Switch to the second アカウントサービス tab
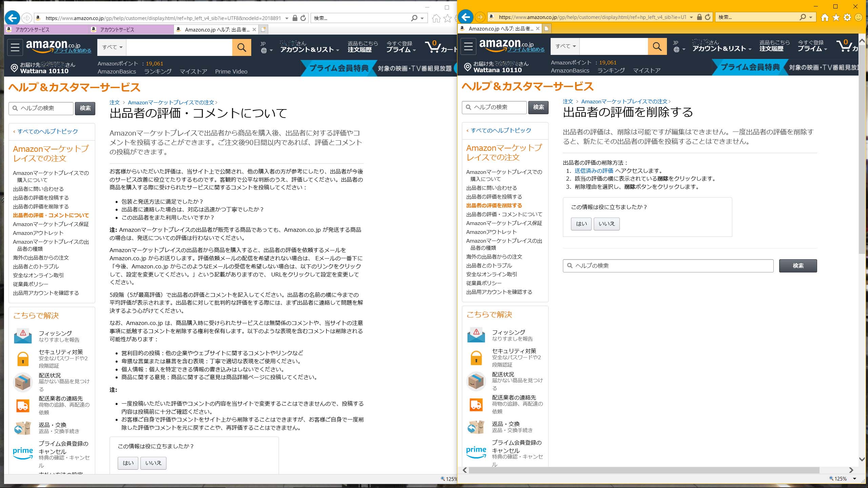The width and height of the screenshot is (868, 488). pos(131,29)
